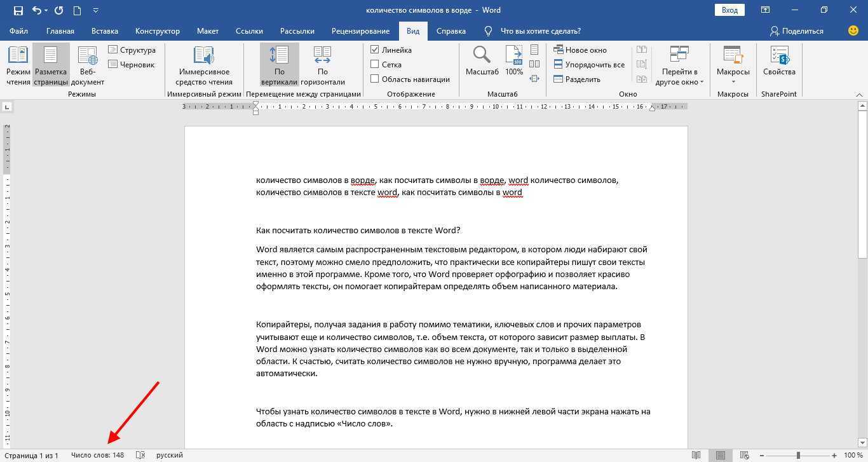Viewport: 868px width, 462px height.
Task: Expand the Macros (Макросы) dropdown
Action: (733, 65)
